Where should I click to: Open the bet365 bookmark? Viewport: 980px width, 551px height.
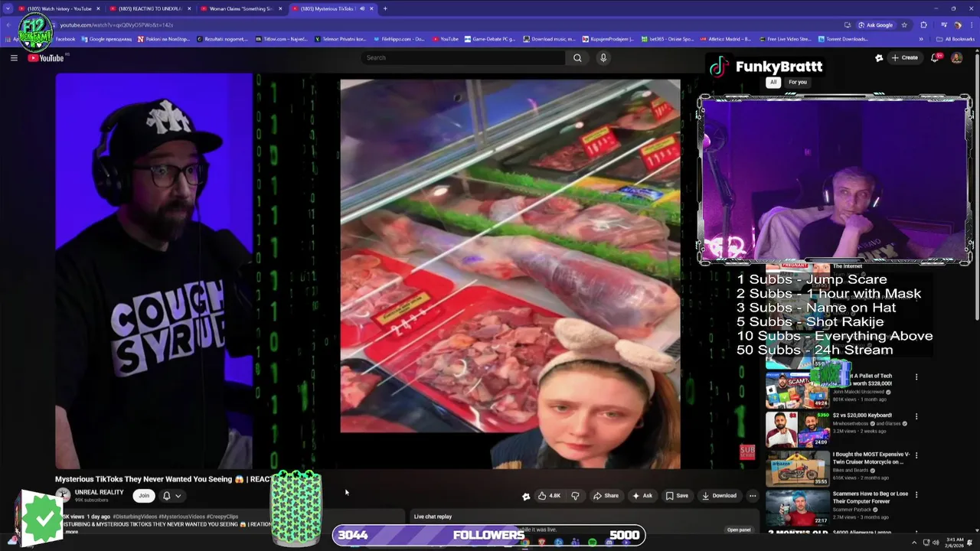tap(666, 39)
